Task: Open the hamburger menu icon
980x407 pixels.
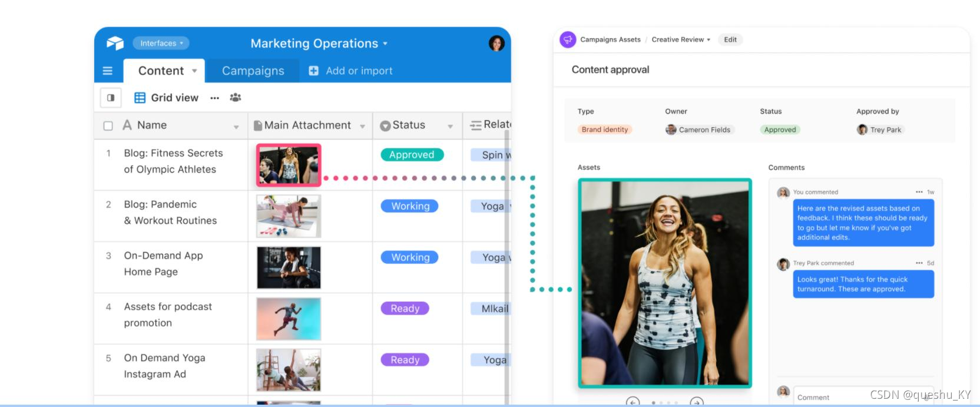Action: pos(108,71)
